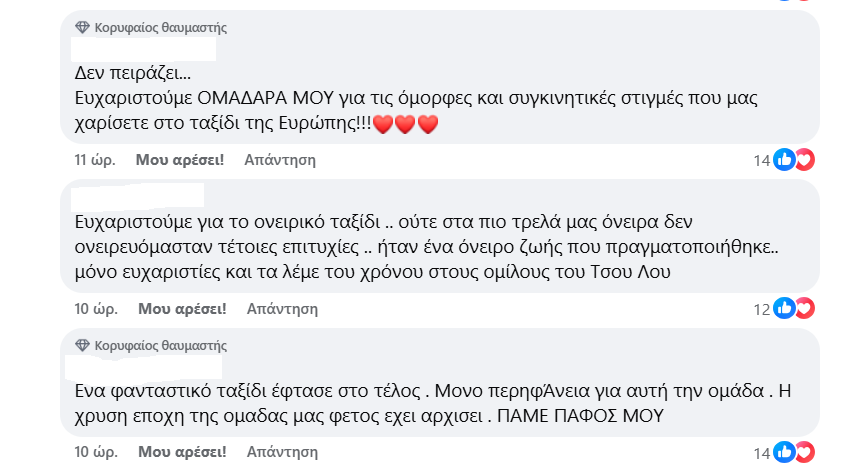The width and height of the screenshot is (852, 463).
Task: Click the heart reaction icon on second comment
Action: click(x=805, y=308)
